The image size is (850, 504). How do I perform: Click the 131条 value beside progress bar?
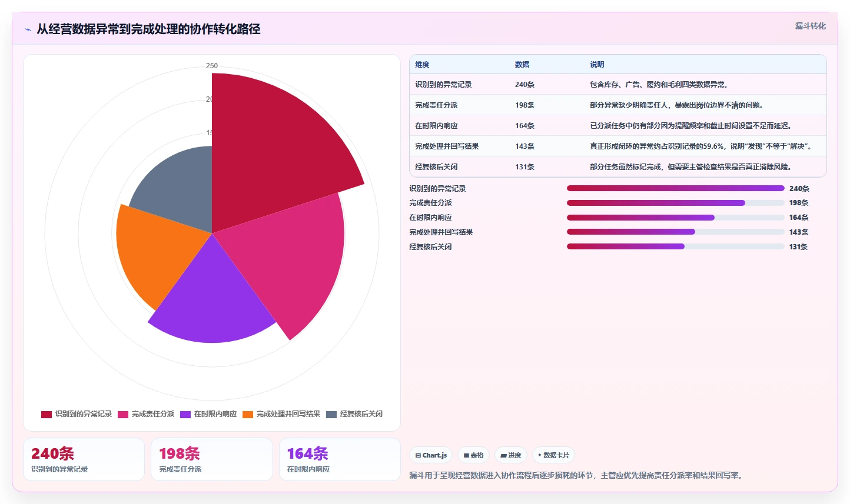pos(798,247)
